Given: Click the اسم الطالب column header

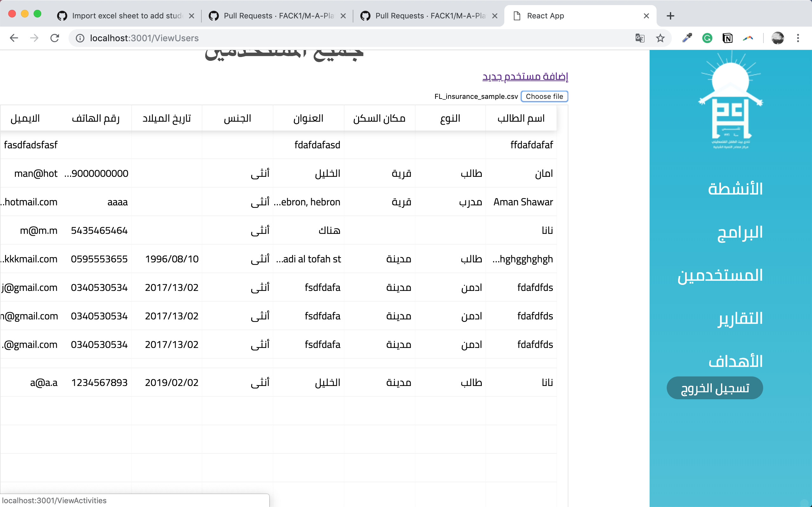Looking at the screenshot, I should [x=521, y=119].
